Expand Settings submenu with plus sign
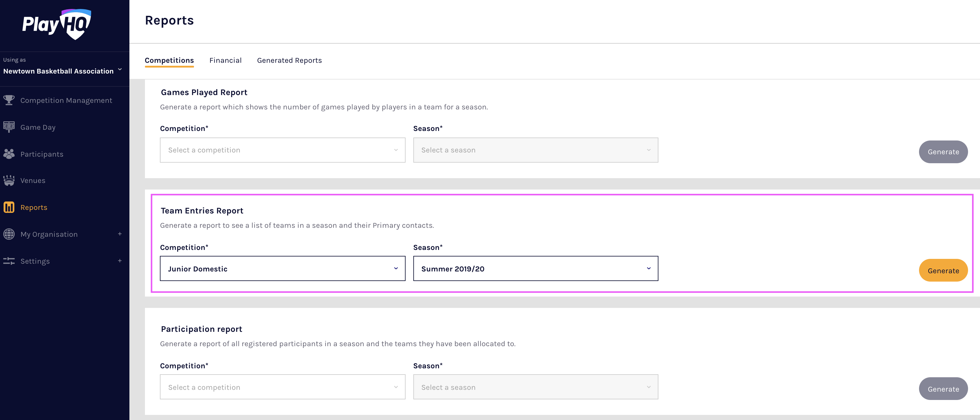 coord(120,261)
